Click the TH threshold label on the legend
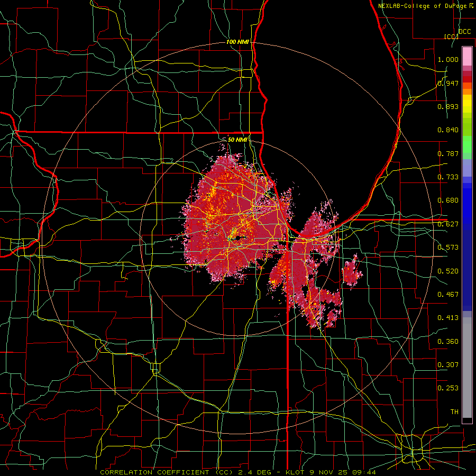The height and width of the screenshot is (476, 476). coord(454,411)
